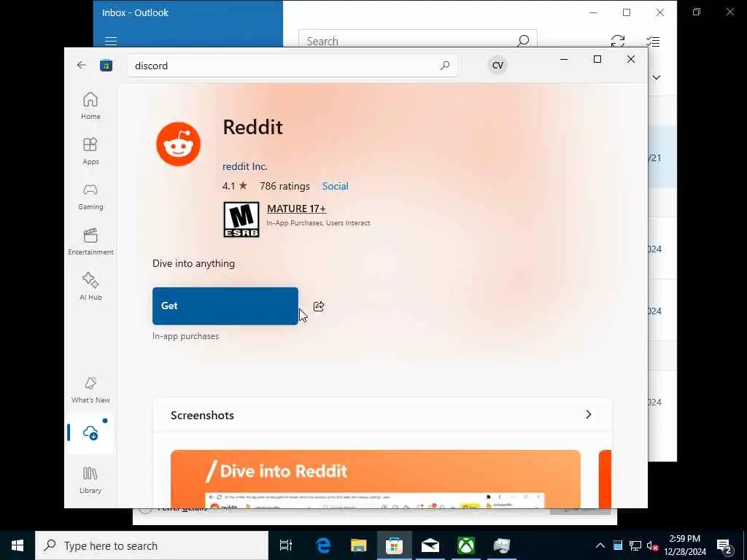Click the Outlook search magnifier icon
Image resolution: width=747 pixels, height=560 pixels.
tap(523, 41)
